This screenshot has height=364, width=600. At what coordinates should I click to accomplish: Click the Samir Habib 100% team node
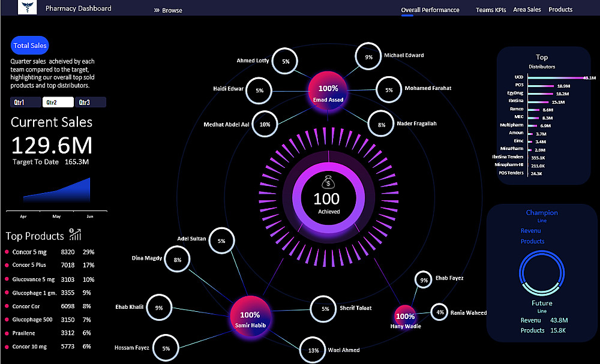(250, 317)
